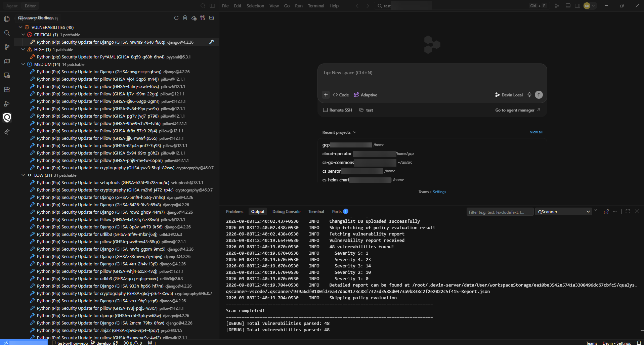Image resolution: width=644 pixels, height=345 pixels.
Task: Click Go to agent manager
Action: pyautogui.click(x=518, y=110)
